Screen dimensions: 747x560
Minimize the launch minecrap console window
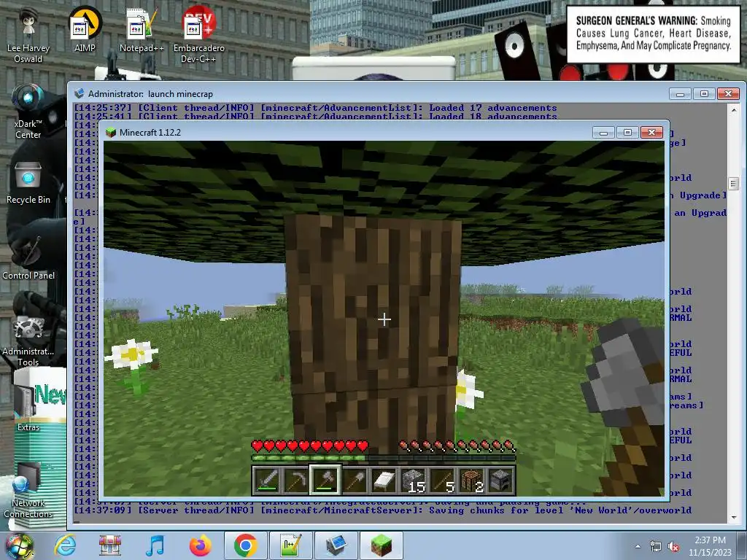(x=680, y=94)
